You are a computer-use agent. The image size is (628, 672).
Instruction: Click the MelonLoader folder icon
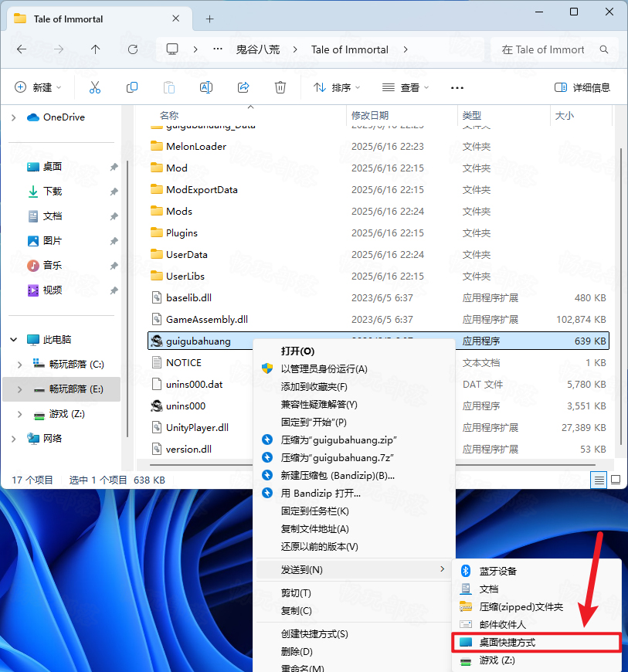(x=157, y=146)
